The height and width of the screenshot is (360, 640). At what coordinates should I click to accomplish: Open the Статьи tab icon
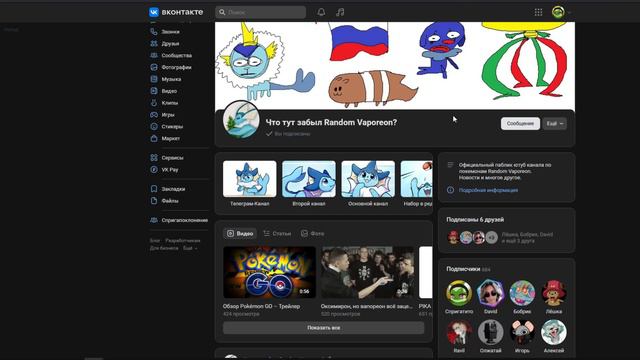coord(267,233)
